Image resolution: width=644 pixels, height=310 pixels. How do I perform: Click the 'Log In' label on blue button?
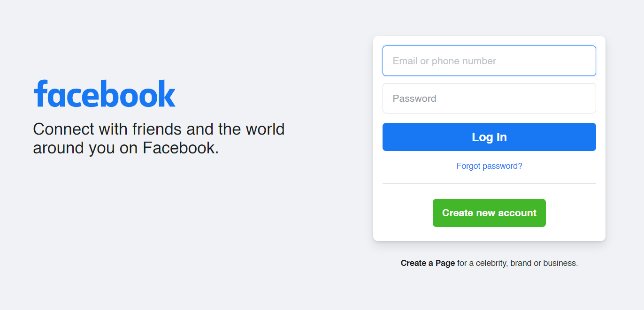489,137
